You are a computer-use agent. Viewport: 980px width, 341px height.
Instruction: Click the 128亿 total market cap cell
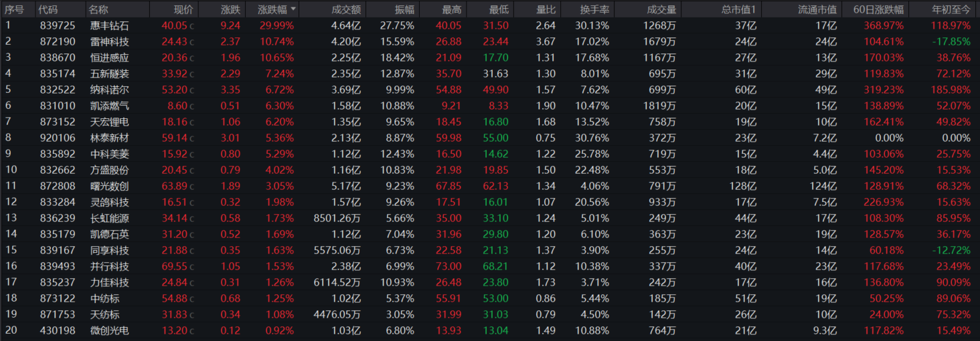[743, 186]
